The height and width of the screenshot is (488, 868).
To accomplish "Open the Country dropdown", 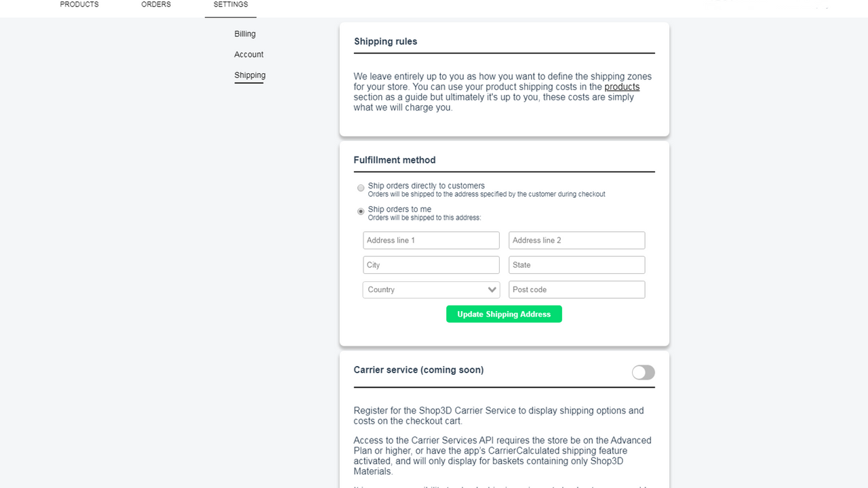I will (x=431, y=289).
